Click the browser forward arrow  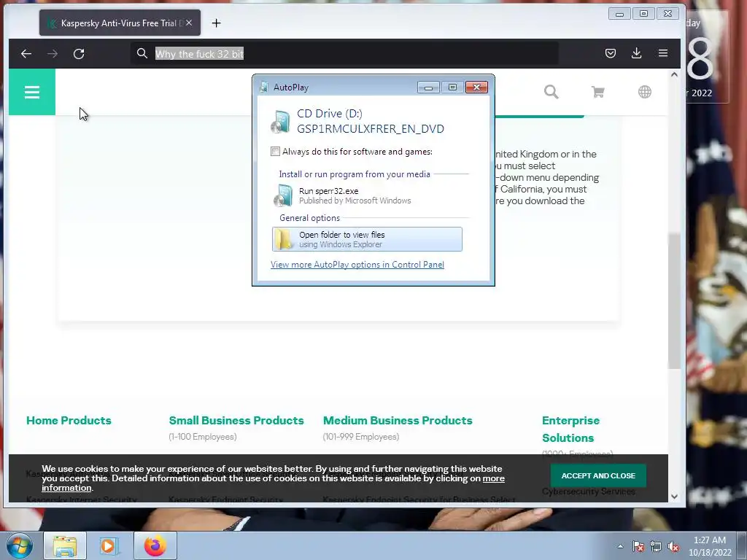coord(53,54)
